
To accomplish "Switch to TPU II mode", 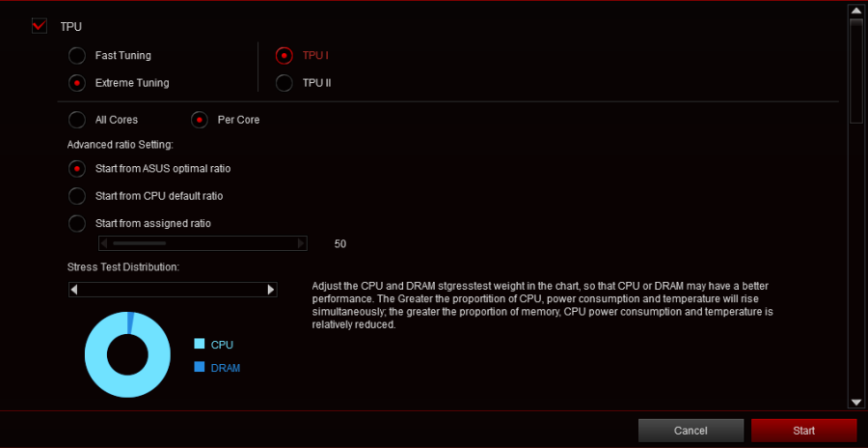I will 285,83.
